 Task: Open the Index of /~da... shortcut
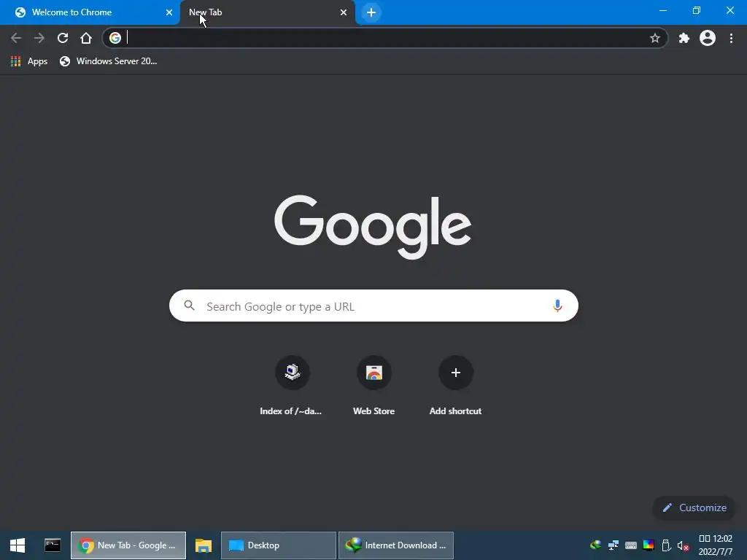(x=291, y=386)
